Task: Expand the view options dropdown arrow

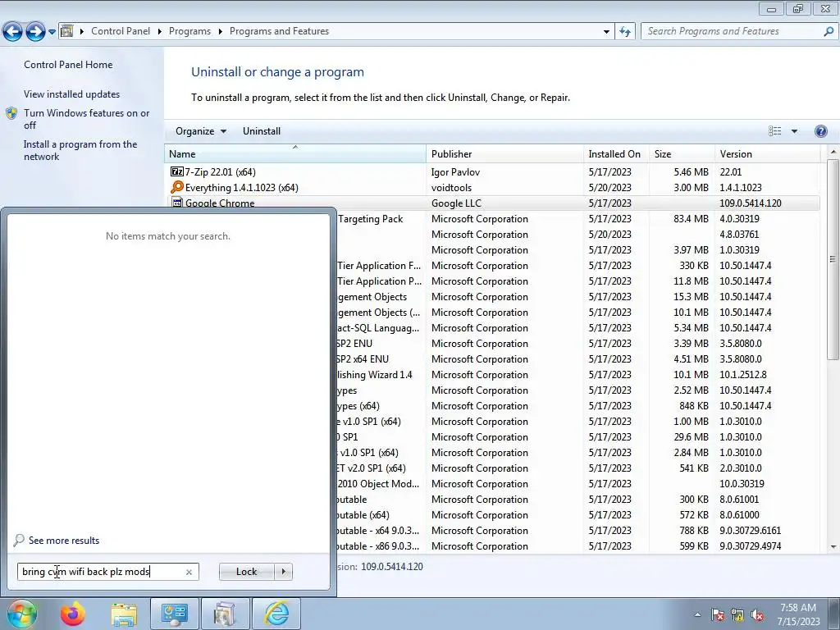Action: tap(794, 131)
